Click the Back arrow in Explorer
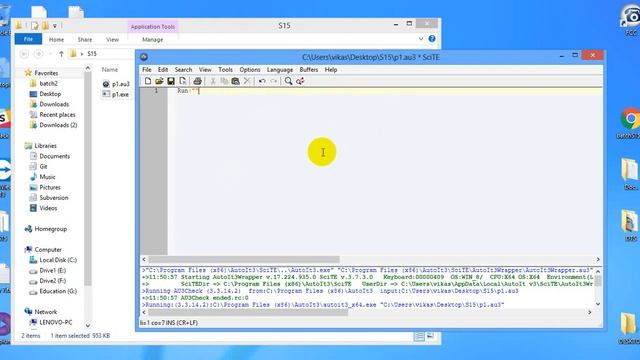Viewport: 640px width, 360px height. [24, 54]
